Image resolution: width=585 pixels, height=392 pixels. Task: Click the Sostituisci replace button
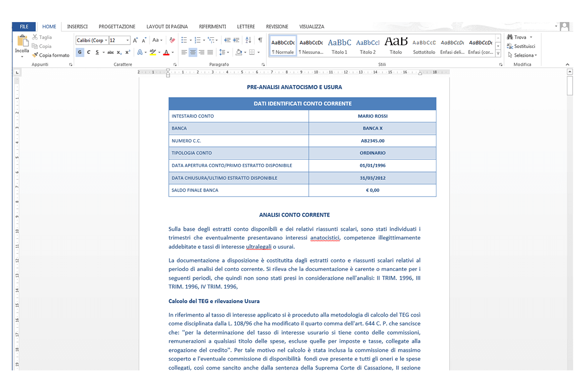(x=521, y=46)
